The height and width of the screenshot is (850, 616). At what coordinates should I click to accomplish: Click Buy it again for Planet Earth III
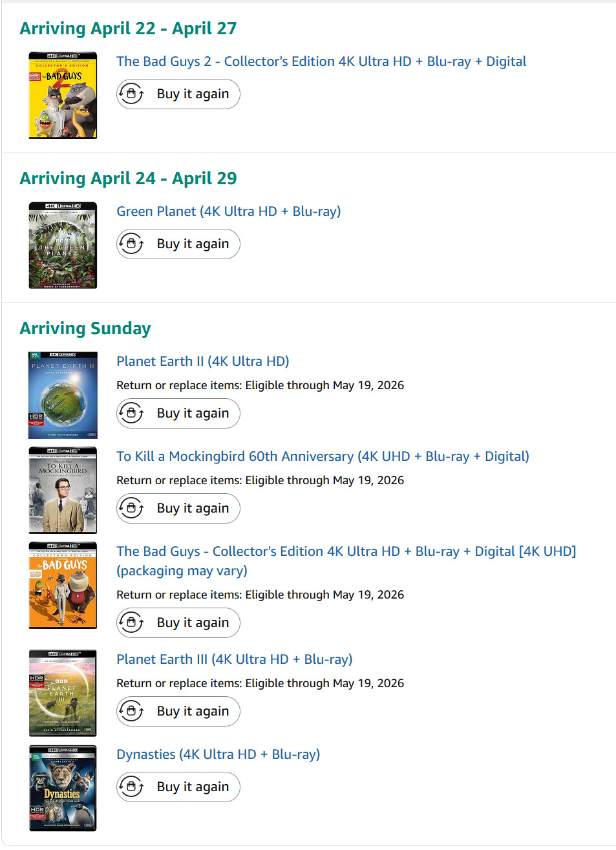(x=178, y=712)
